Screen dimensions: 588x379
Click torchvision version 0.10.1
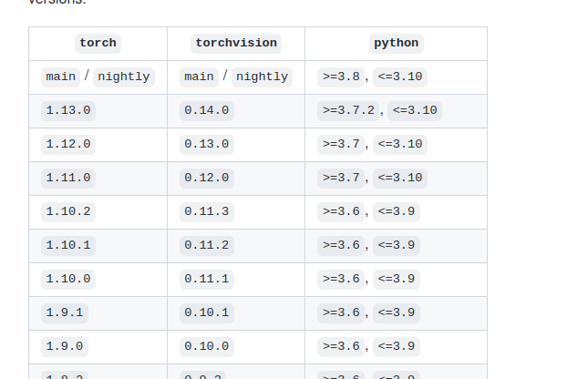(207, 312)
